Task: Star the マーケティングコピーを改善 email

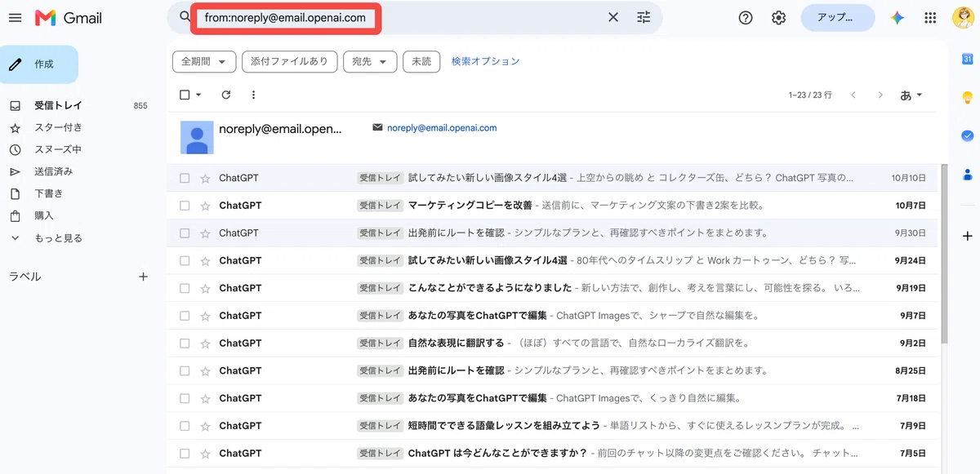Action: pos(205,206)
